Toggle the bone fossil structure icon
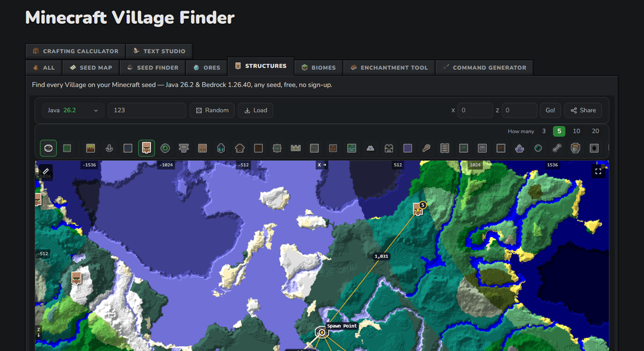 557,148
